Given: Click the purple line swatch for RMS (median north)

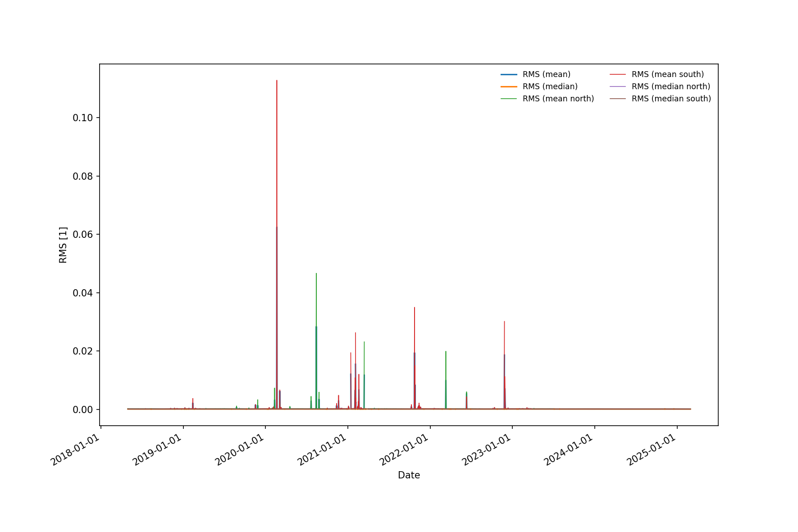Looking at the screenshot, I should click(618, 86).
